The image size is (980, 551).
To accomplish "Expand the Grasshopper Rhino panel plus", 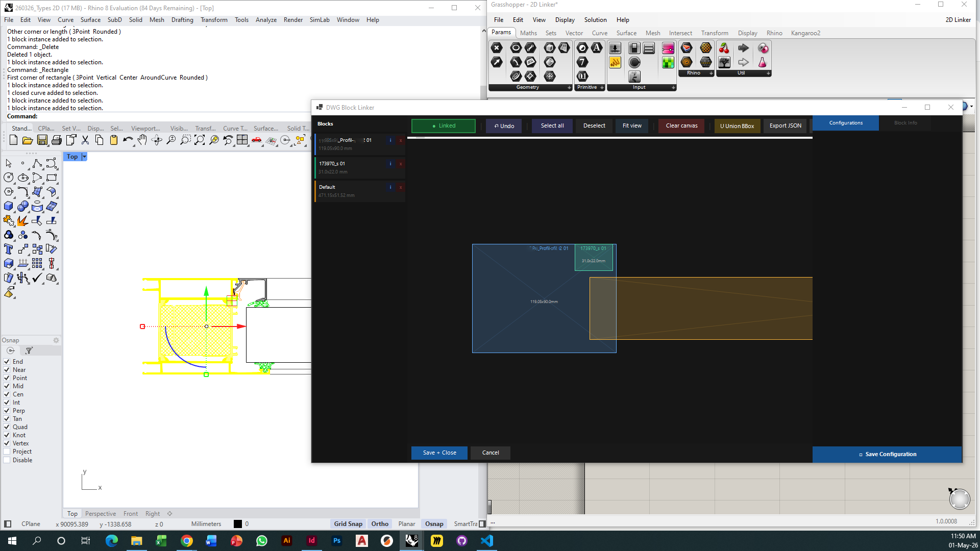I will pyautogui.click(x=711, y=73).
